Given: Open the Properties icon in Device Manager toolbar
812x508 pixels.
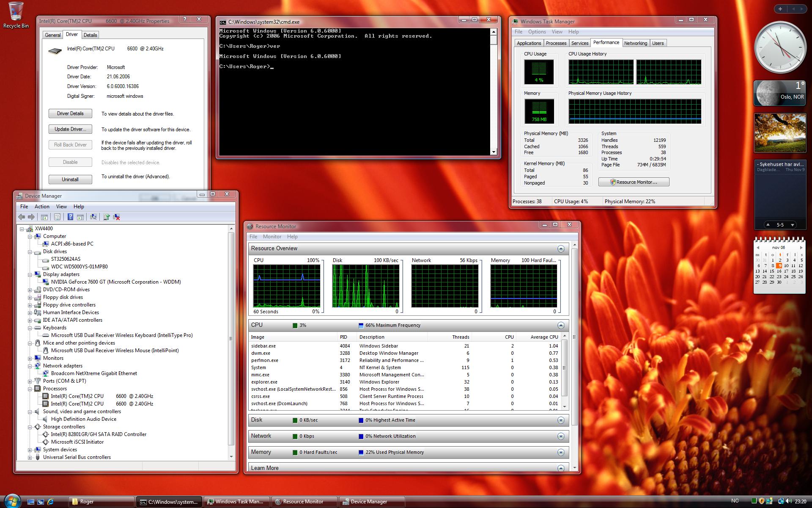Looking at the screenshot, I should (x=57, y=217).
